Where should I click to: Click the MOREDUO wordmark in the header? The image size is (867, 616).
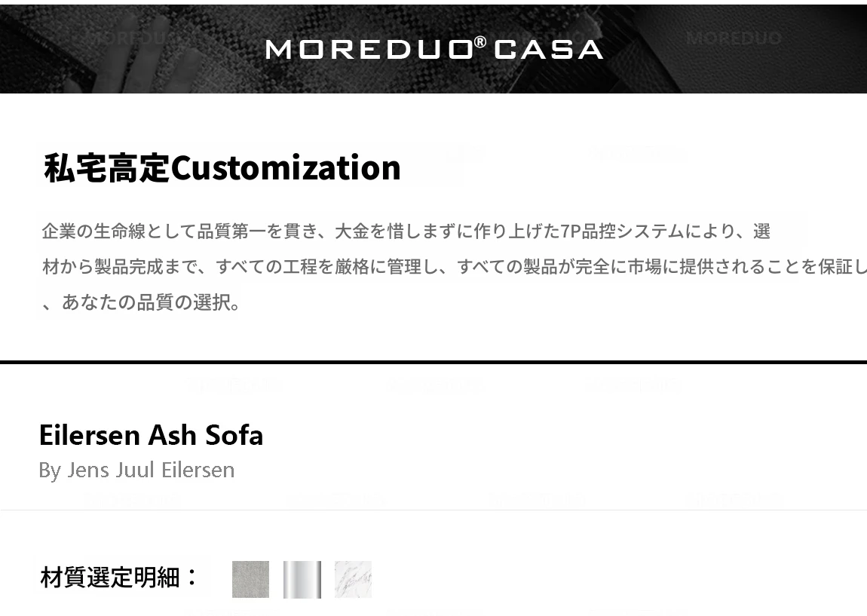click(x=369, y=50)
